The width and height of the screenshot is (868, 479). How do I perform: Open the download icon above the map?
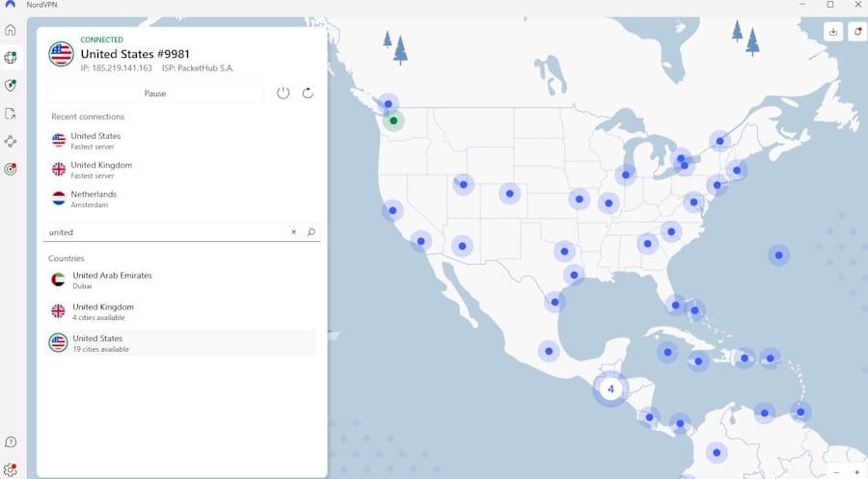tap(833, 32)
